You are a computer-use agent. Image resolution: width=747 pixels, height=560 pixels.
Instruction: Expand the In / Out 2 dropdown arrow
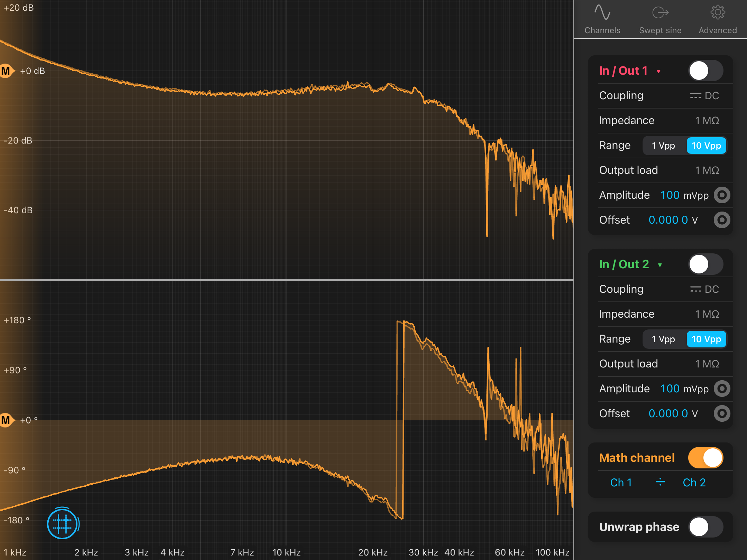660,265
